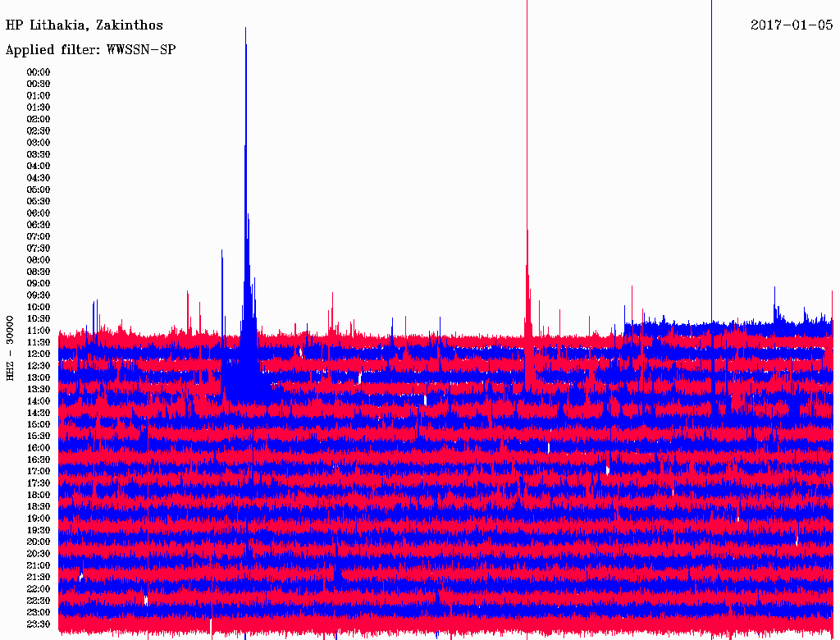Click the '11:30' time label
This screenshot has width=840, height=640.
coord(39,342)
